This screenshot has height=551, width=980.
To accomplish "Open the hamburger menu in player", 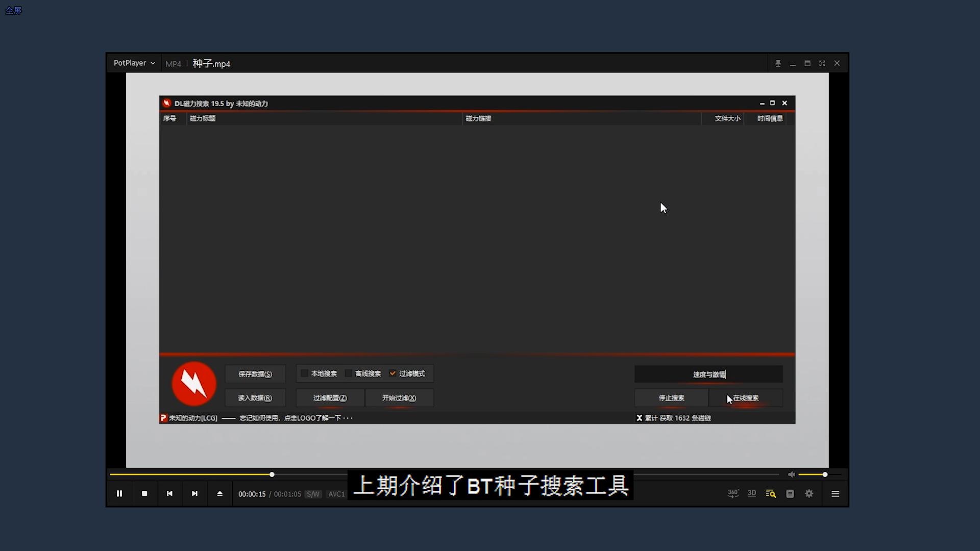I will click(x=835, y=493).
